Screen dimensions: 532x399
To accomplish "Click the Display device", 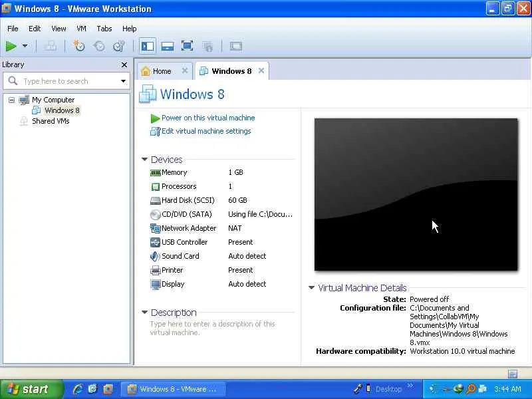I will [x=173, y=284].
